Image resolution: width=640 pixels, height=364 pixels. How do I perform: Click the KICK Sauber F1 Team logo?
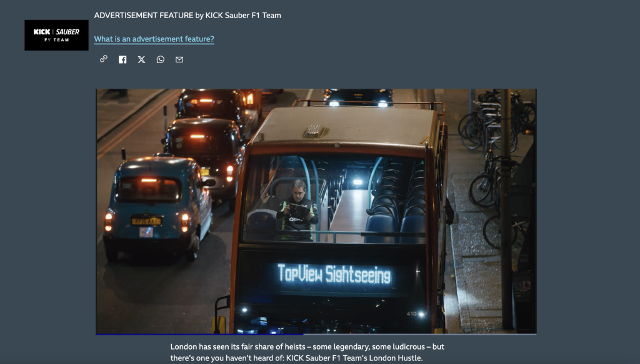coord(56,35)
